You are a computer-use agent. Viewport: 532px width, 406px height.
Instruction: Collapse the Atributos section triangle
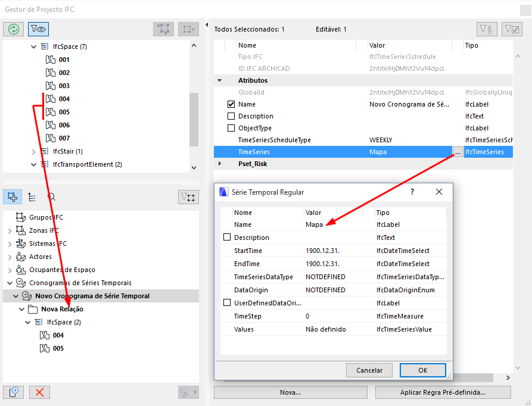tap(219, 80)
